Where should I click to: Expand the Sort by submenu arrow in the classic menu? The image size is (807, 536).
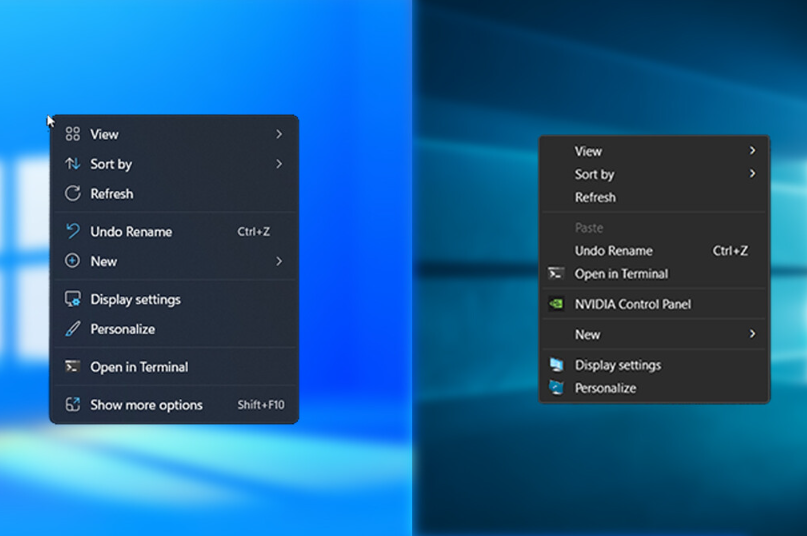coord(752,174)
